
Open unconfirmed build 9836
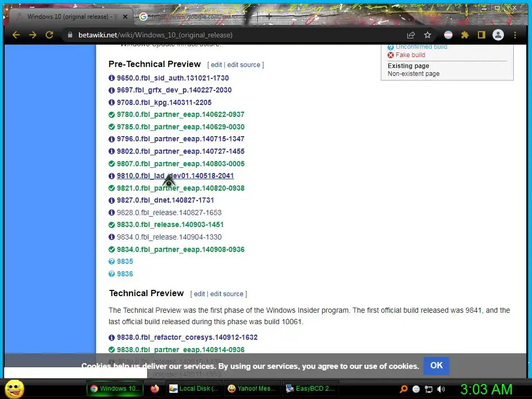tap(125, 274)
